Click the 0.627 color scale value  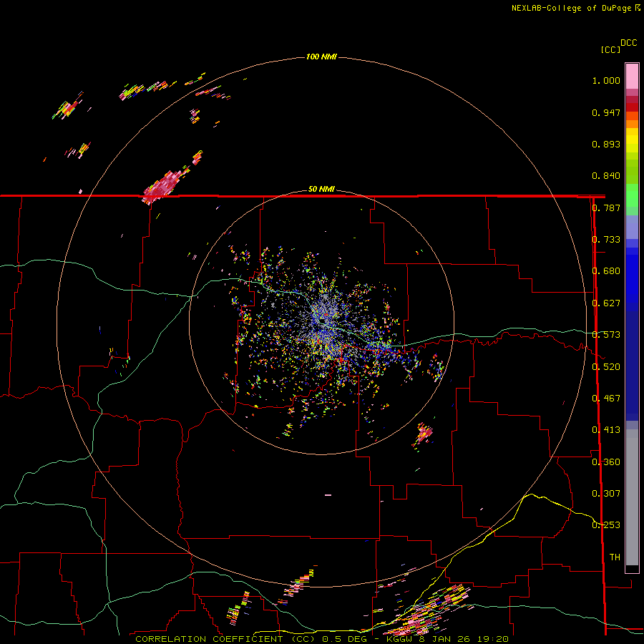tap(606, 303)
